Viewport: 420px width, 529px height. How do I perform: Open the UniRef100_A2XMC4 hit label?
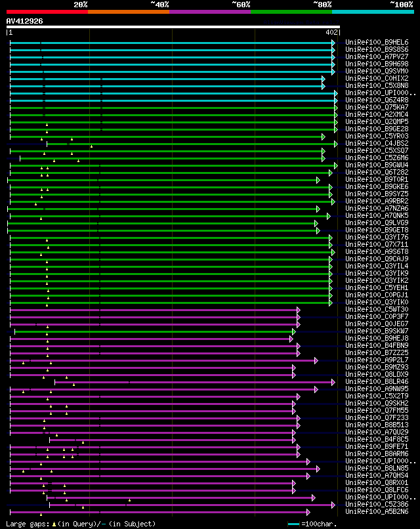tap(377, 114)
